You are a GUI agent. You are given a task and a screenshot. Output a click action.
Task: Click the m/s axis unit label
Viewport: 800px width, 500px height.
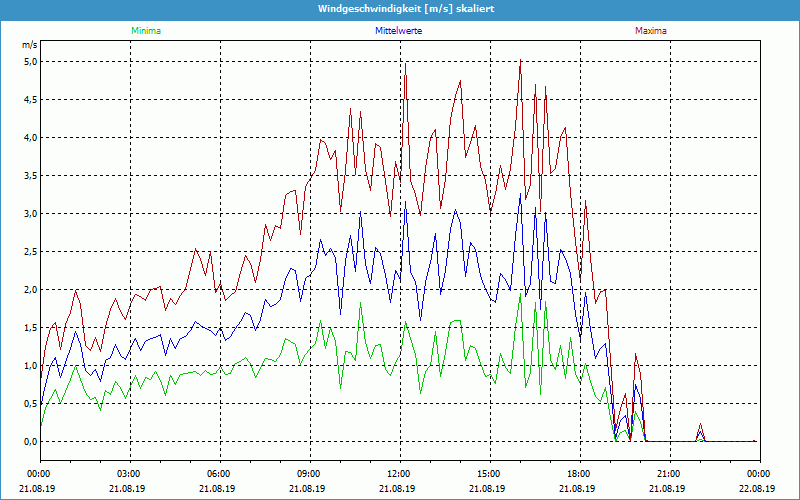[30, 45]
